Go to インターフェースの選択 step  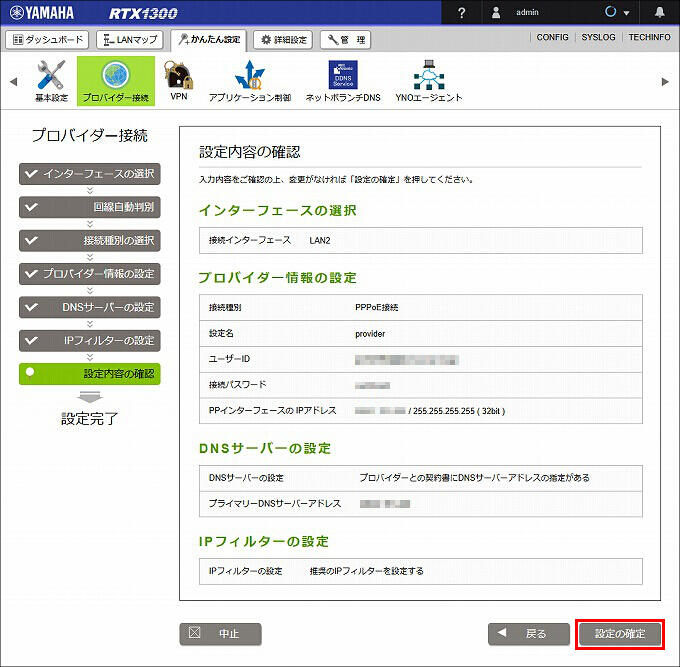pos(90,174)
